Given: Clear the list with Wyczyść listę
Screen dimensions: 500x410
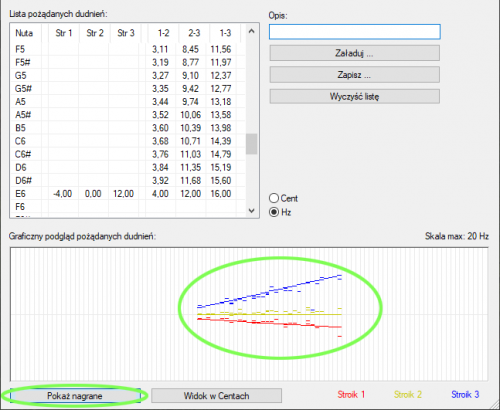Looking at the screenshot, I should 354,96.
